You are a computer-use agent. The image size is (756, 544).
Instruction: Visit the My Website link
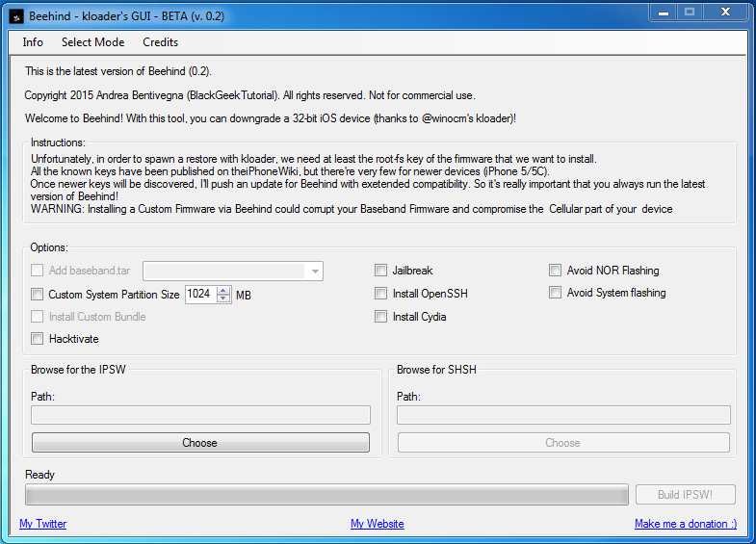click(x=378, y=524)
